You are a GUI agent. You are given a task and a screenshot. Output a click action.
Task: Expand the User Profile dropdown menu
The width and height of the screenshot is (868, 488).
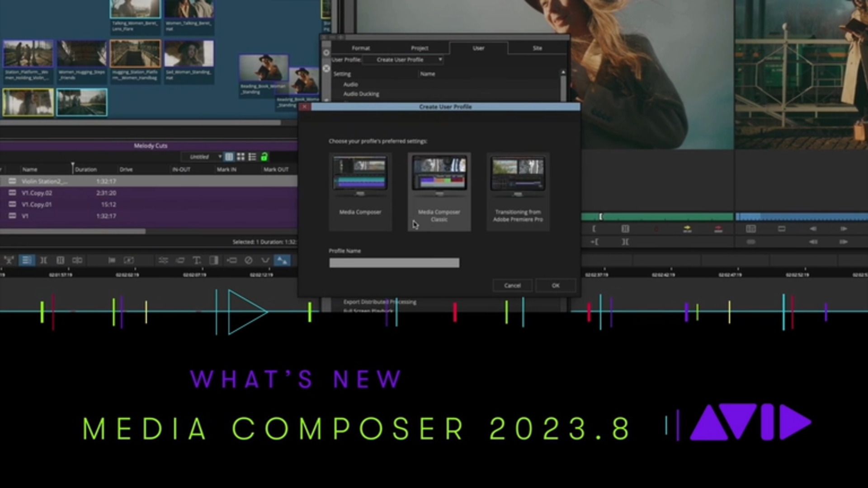tap(440, 59)
